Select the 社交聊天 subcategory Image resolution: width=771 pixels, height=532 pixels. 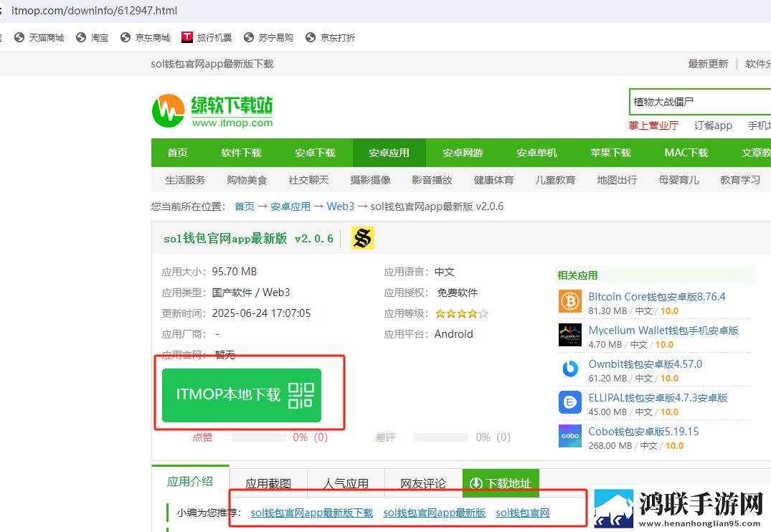point(309,180)
